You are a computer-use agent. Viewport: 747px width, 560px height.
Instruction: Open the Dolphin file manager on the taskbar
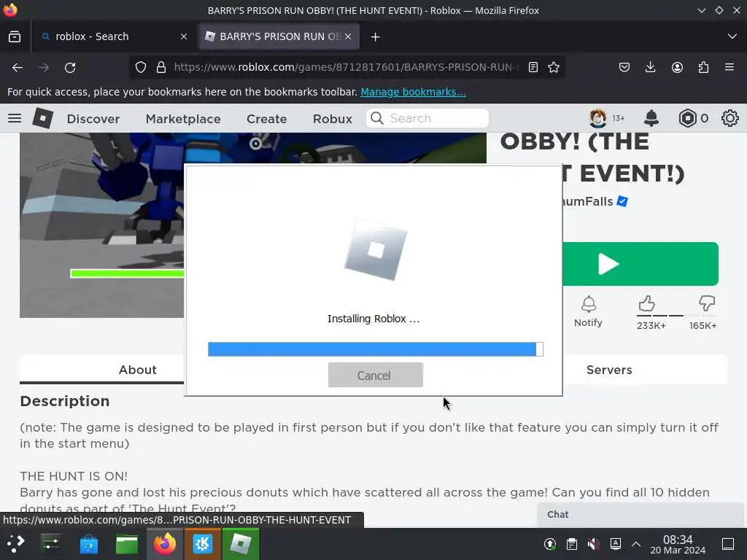(x=127, y=543)
